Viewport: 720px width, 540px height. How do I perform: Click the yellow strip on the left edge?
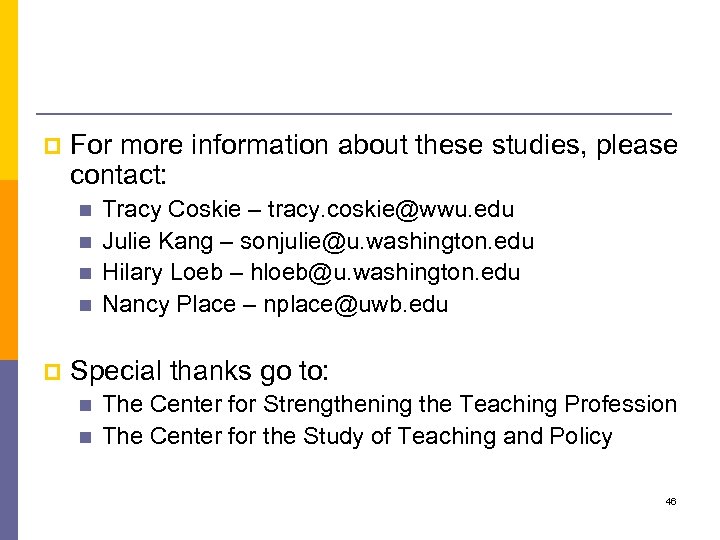click(9, 90)
